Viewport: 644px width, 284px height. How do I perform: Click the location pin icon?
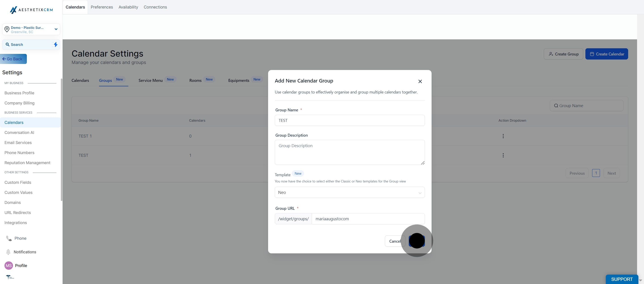(7, 29)
